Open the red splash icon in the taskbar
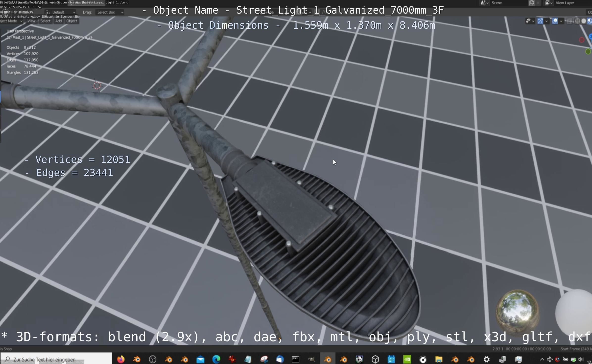 (232, 359)
